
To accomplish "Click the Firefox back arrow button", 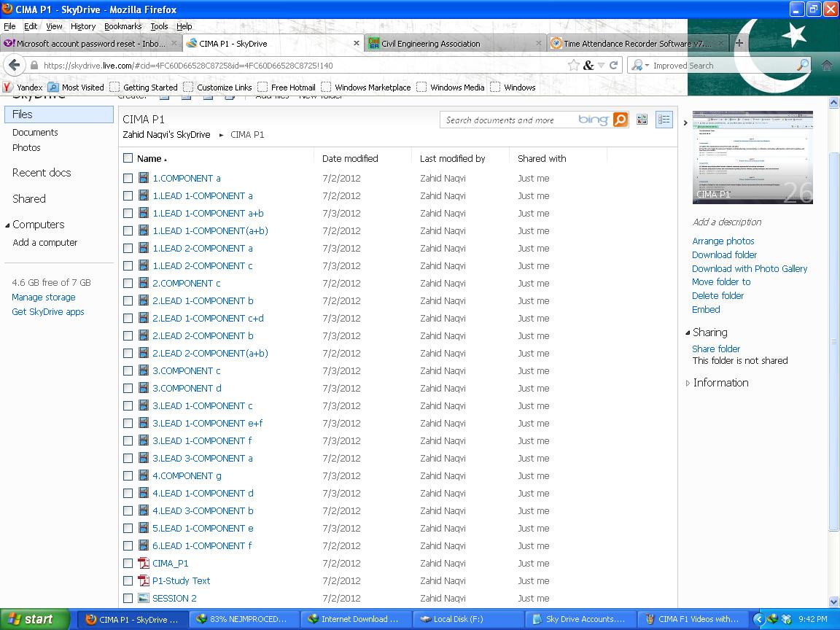I will coord(15,66).
